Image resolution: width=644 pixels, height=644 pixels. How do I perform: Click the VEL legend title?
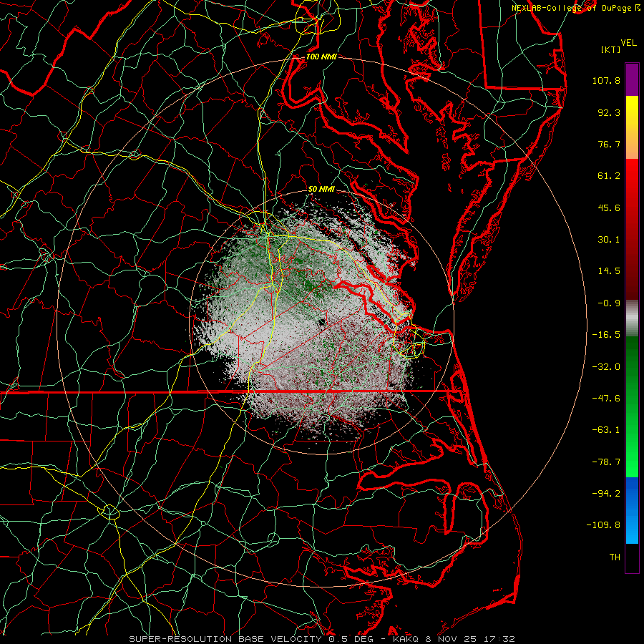coord(629,43)
